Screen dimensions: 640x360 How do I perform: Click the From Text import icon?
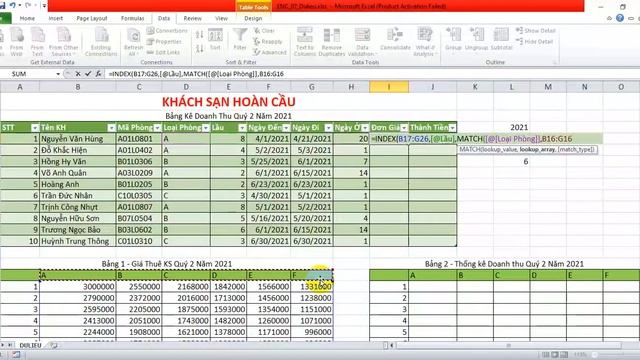(37, 41)
